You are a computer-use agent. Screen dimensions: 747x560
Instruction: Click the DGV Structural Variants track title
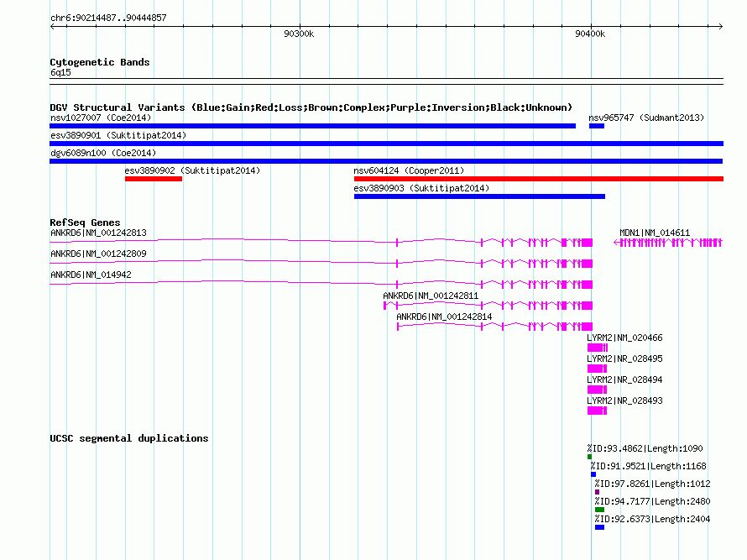(311, 107)
